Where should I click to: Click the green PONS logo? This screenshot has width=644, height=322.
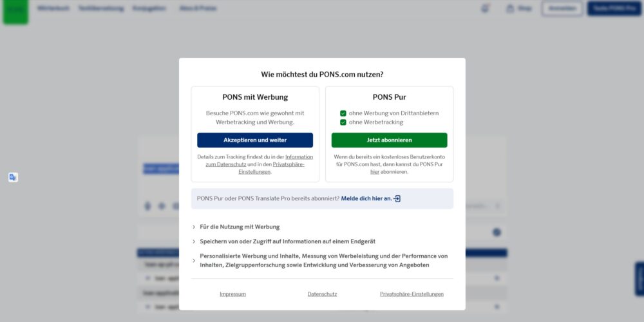point(15,10)
